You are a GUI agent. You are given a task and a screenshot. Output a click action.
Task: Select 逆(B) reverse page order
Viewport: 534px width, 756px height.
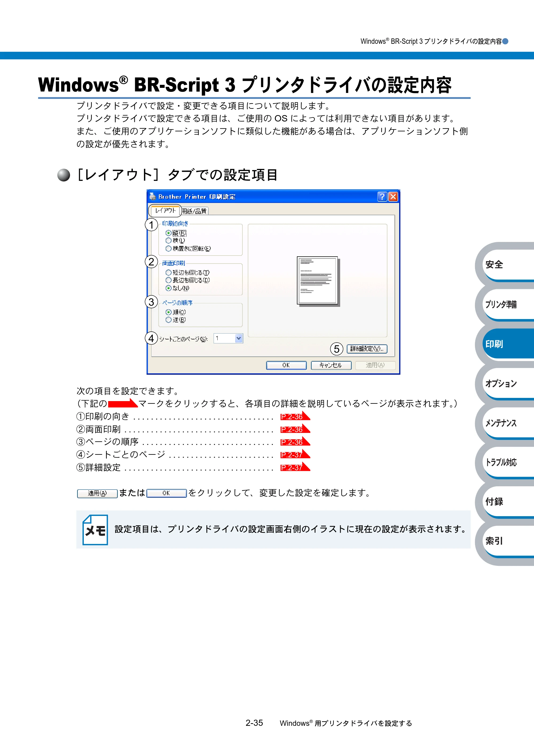tap(168, 320)
